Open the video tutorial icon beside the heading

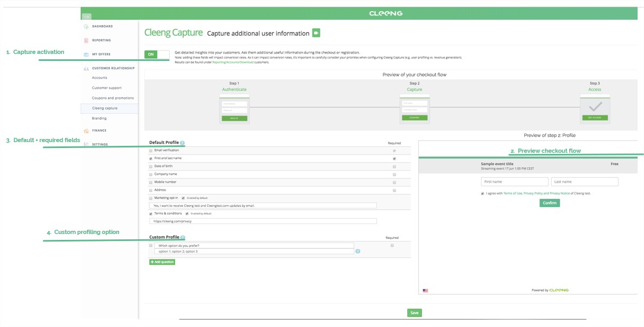pos(316,33)
